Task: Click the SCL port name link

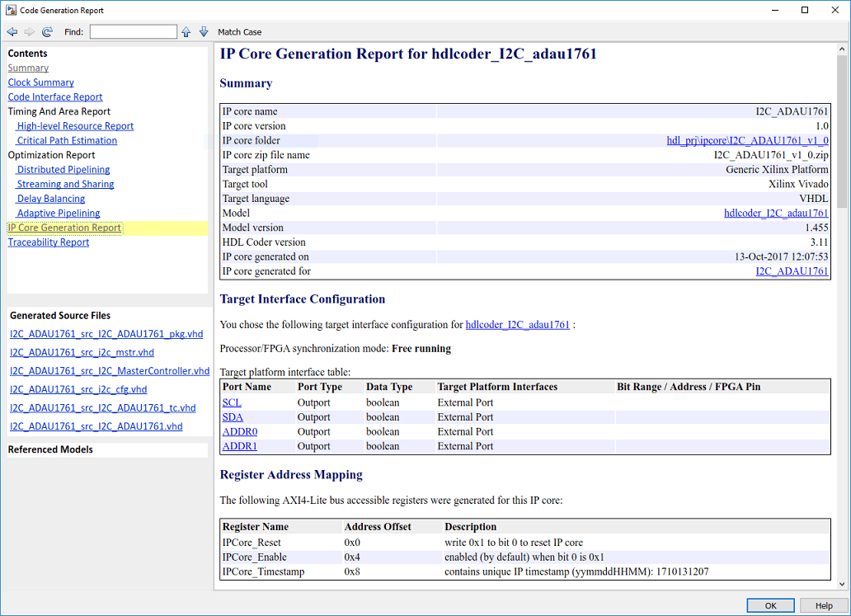Action: point(232,402)
